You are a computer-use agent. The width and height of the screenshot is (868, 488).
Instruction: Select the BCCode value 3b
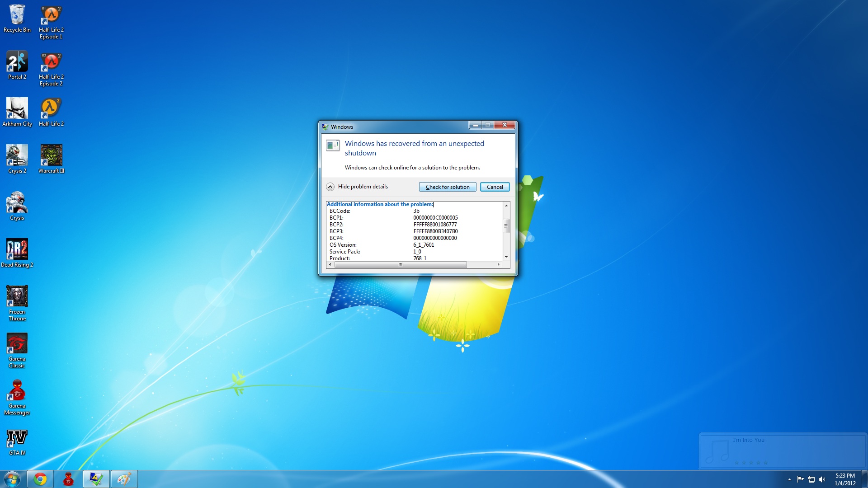[416, 211]
